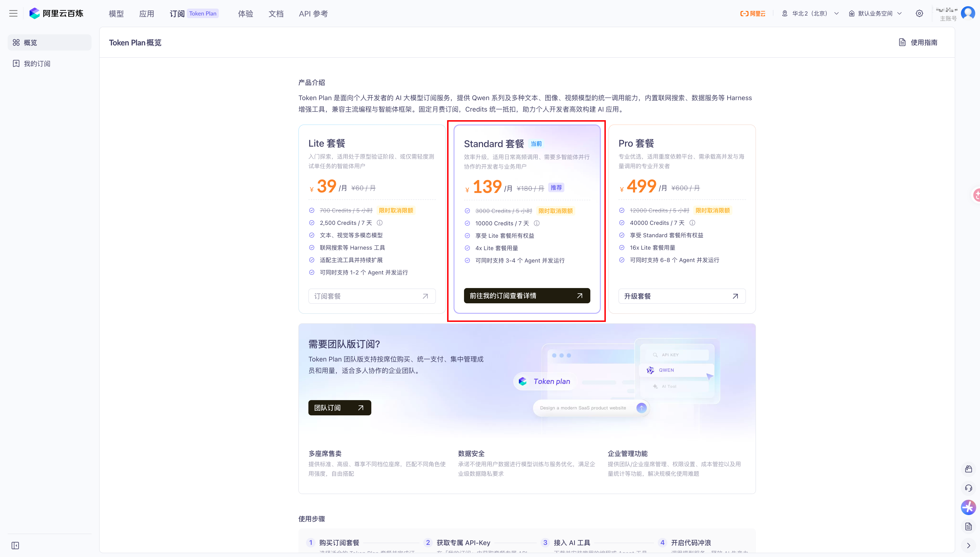Open the 文档 top navigation tab
The width and height of the screenshot is (980, 557).
click(x=276, y=14)
